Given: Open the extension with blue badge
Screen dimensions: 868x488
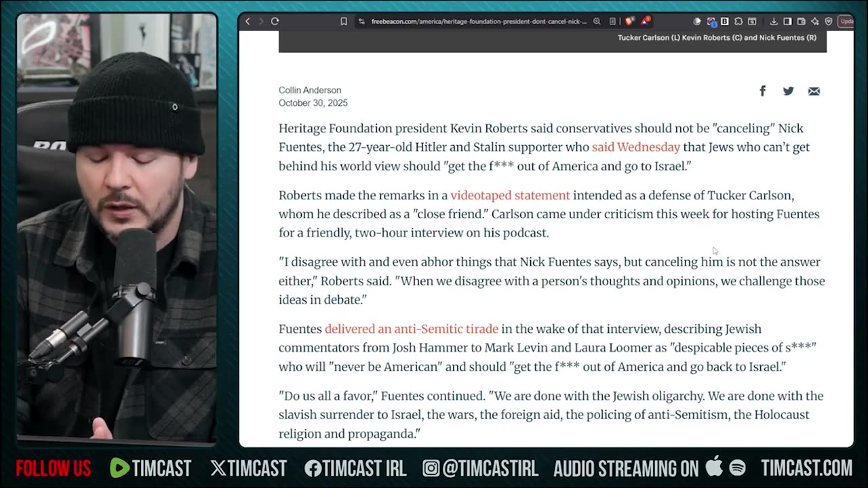Looking at the screenshot, I should (x=711, y=22).
